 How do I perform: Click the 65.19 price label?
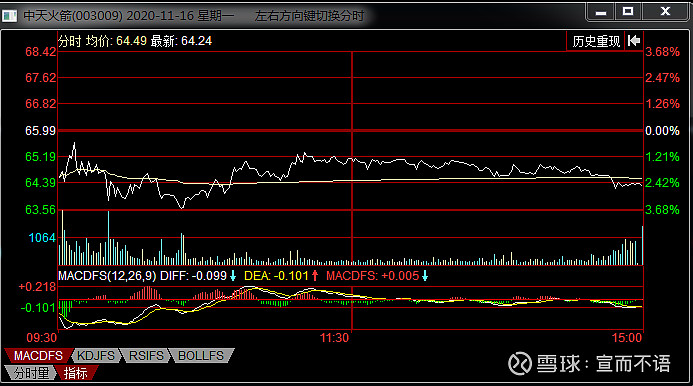point(41,157)
